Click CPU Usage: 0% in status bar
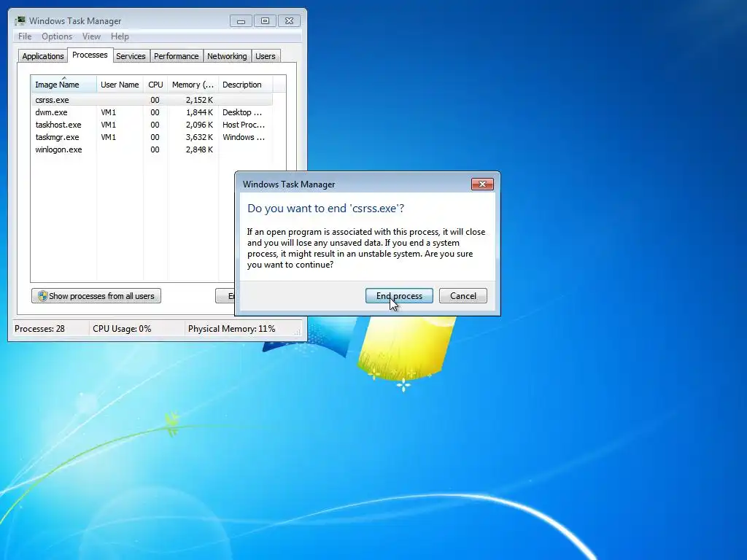Viewport: 747px width, 560px height. coord(122,329)
